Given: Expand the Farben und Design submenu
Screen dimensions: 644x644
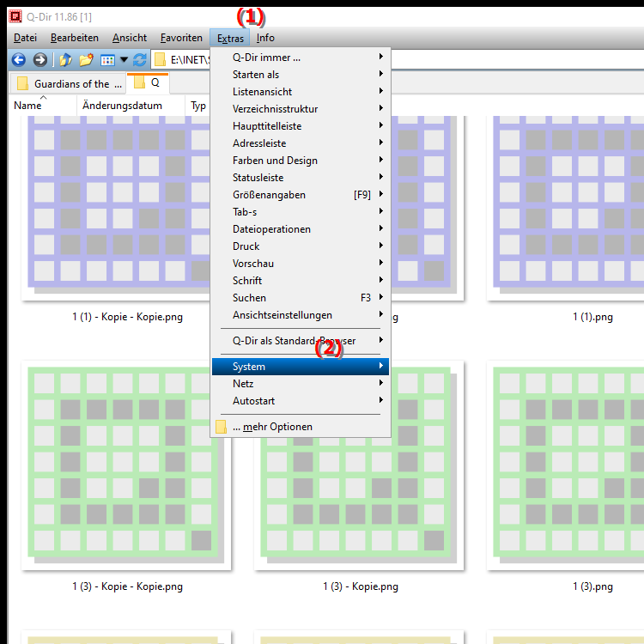Looking at the screenshot, I should [301, 161].
